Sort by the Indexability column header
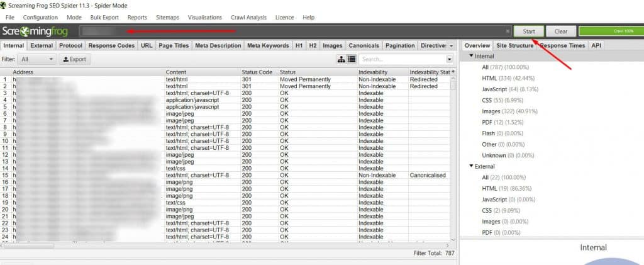The image size is (644, 265). (x=383, y=72)
